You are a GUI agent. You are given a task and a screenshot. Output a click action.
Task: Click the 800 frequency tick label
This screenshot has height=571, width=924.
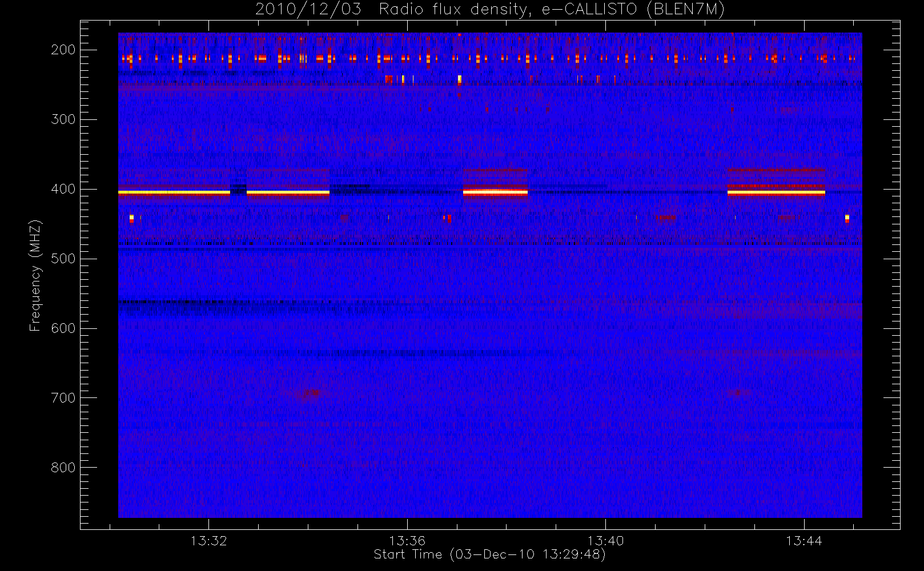[x=63, y=468]
